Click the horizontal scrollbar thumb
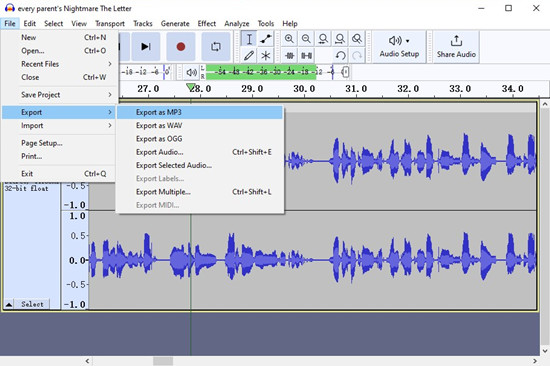550x366 pixels. coord(163,361)
